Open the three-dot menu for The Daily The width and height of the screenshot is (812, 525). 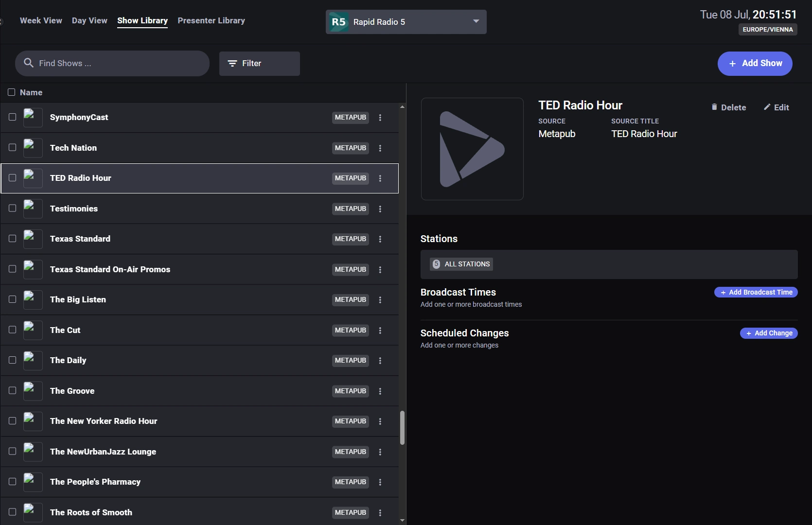click(x=380, y=361)
